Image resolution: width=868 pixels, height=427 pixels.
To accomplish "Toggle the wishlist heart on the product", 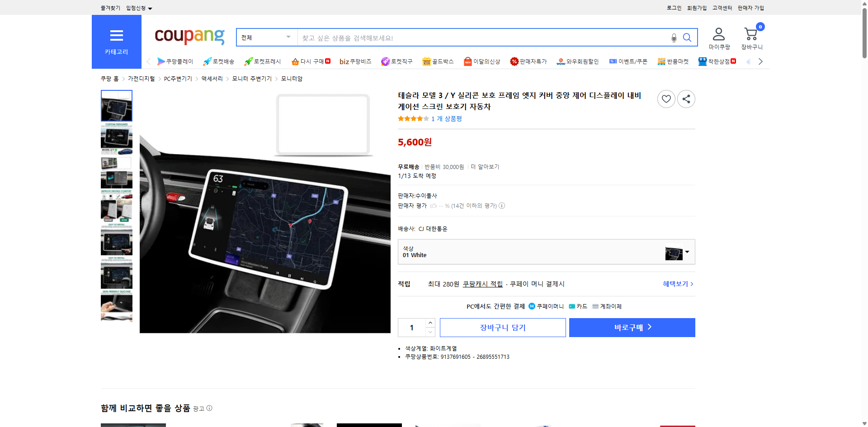I will point(666,99).
